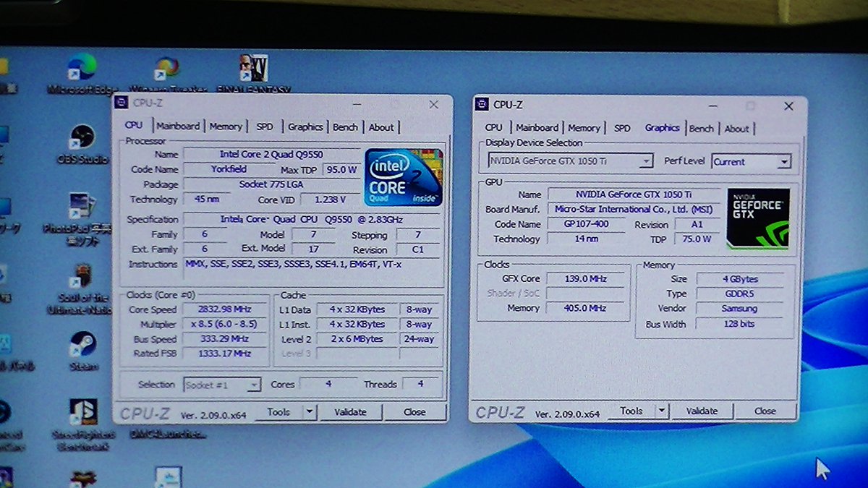This screenshot has height=488, width=868.
Task: Click the CPU-Z title icon in right window
Action: click(x=482, y=104)
